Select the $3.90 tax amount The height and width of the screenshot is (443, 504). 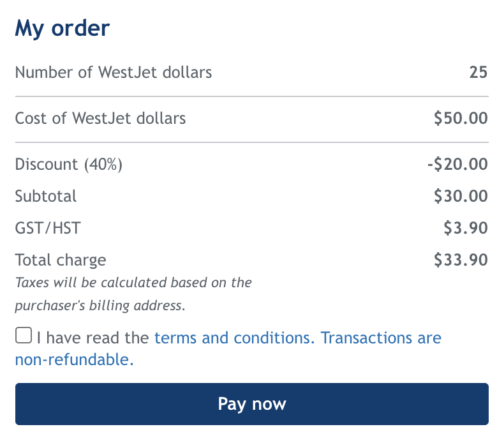466,228
